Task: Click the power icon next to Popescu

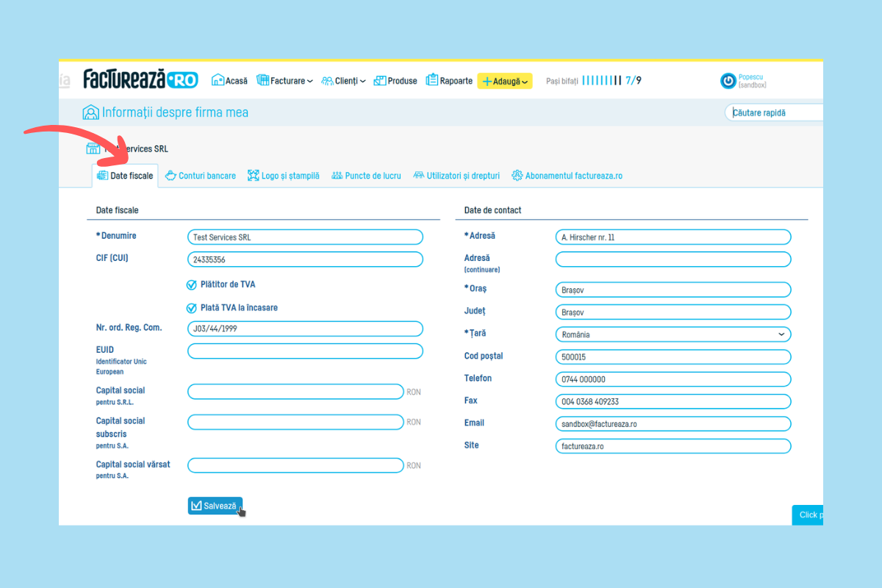Action: coord(728,81)
